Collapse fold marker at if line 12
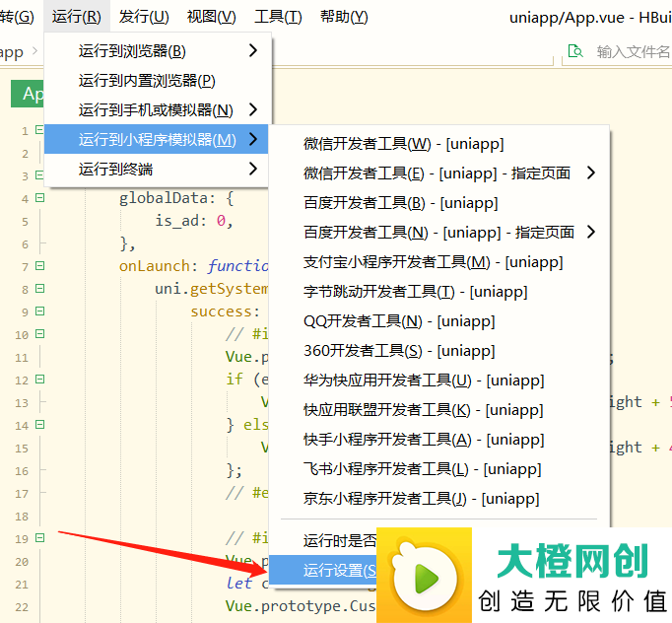This screenshot has height=623, width=672. tap(39, 380)
